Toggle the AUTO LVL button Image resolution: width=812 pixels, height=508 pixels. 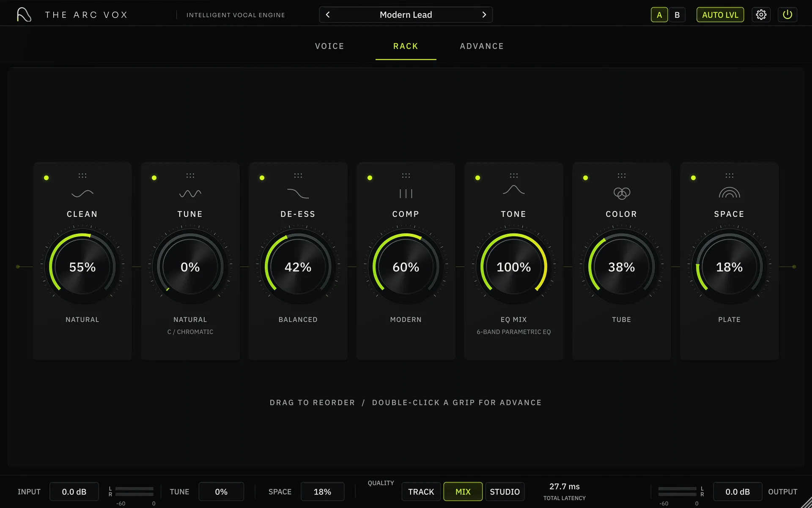click(x=720, y=15)
